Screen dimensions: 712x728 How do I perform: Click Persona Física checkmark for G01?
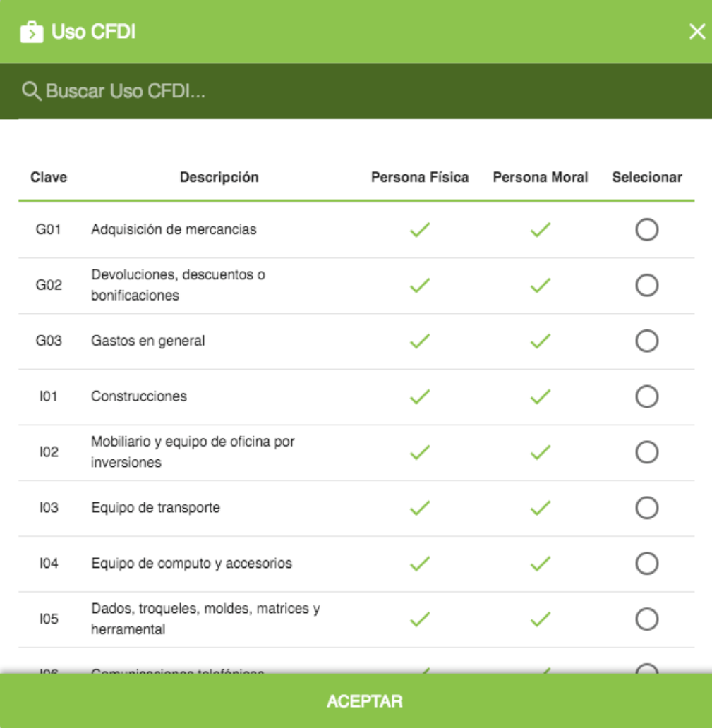pos(420,230)
